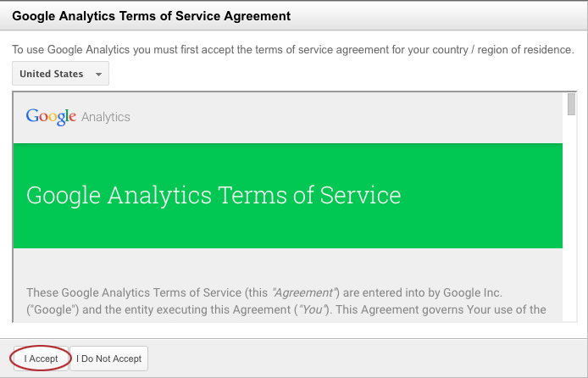Click the colorful Google logo

[51, 117]
